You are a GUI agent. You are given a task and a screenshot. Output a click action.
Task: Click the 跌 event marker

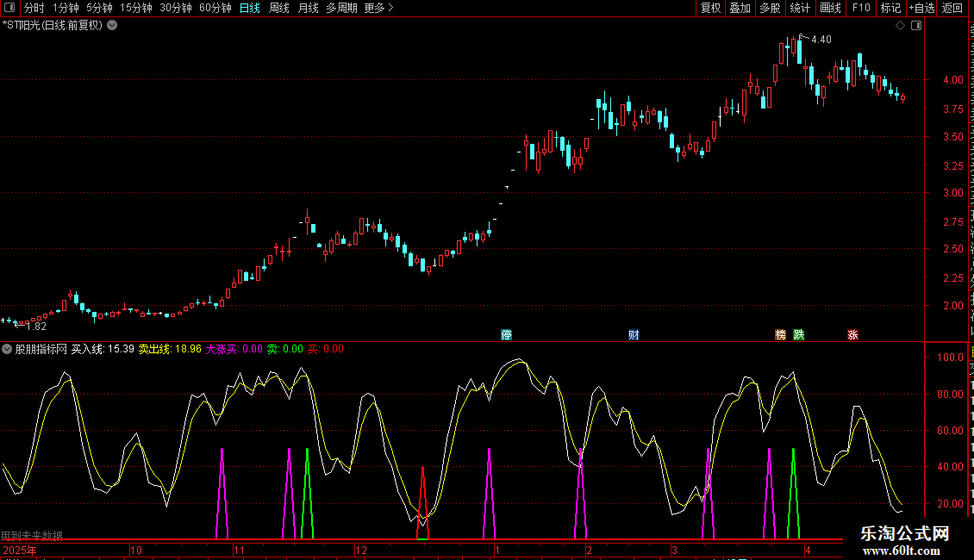(799, 334)
